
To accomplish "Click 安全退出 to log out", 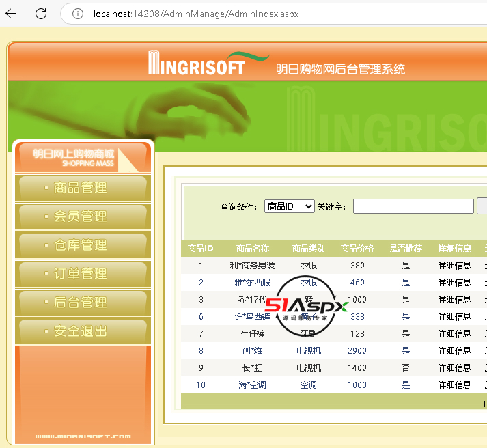I will [x=82, y=331].
